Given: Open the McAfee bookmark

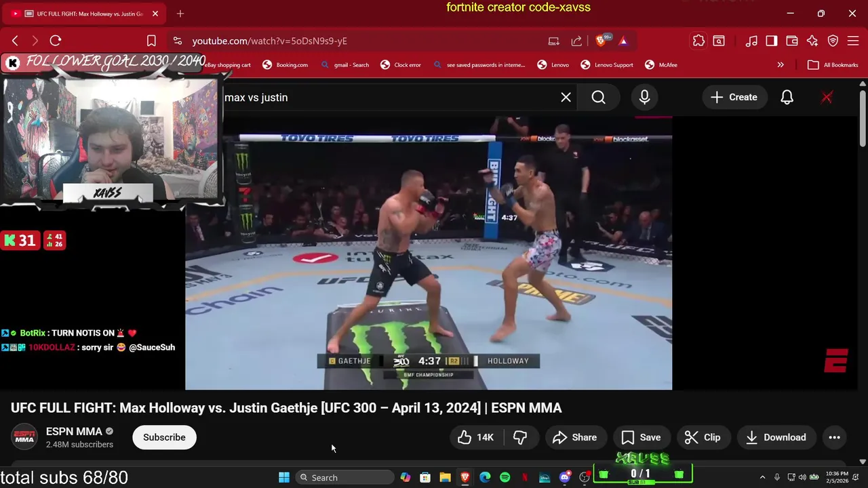Looking at the screenshot, I should 661,65.
